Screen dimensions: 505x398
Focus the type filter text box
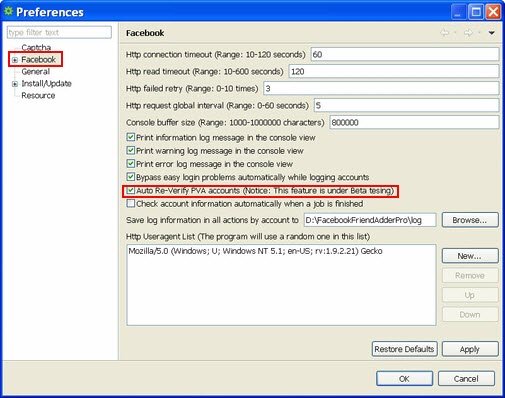tap(59, 32)
